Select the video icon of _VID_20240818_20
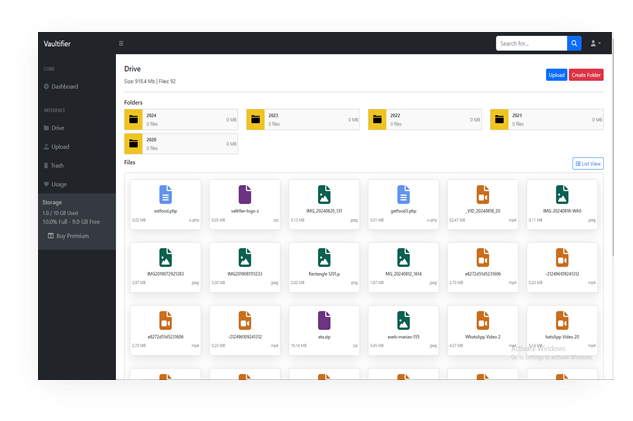 [483, 195]
